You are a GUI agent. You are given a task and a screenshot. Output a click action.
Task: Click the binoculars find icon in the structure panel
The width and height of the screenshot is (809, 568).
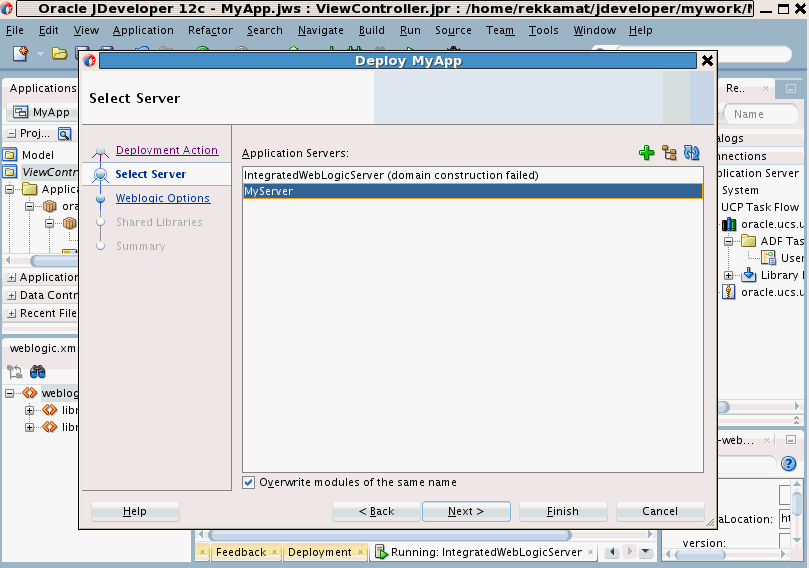tap(38, 371)
